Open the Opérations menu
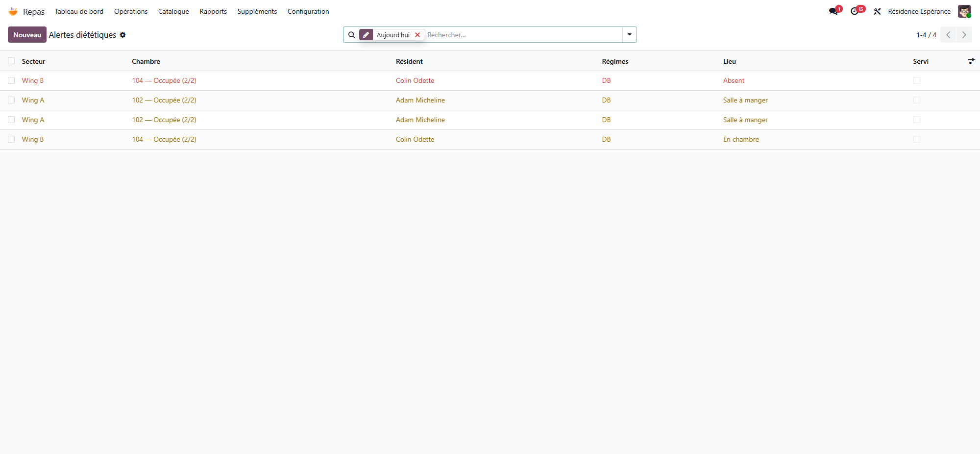Viewport: 980px width, 454px height. click(x=131, y=11)
